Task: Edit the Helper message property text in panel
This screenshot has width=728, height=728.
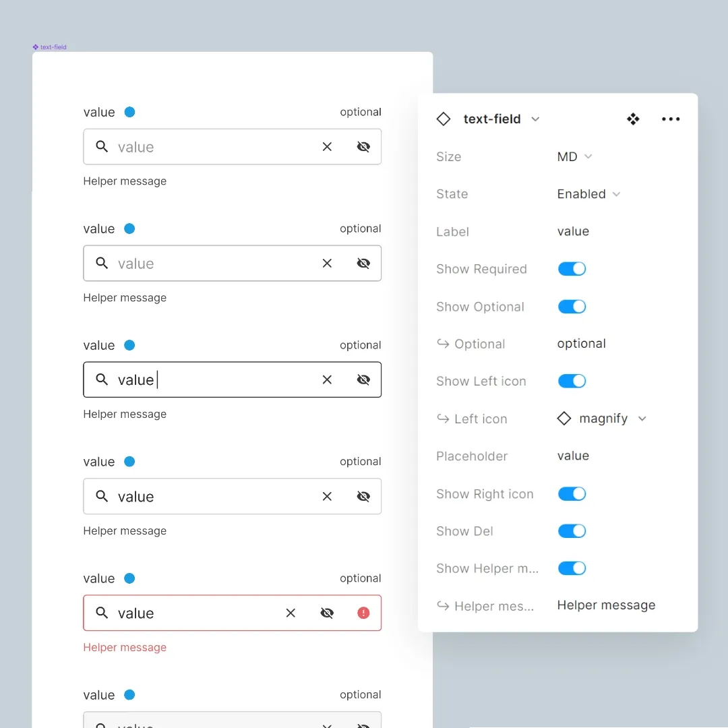Action: pos(606,605)
